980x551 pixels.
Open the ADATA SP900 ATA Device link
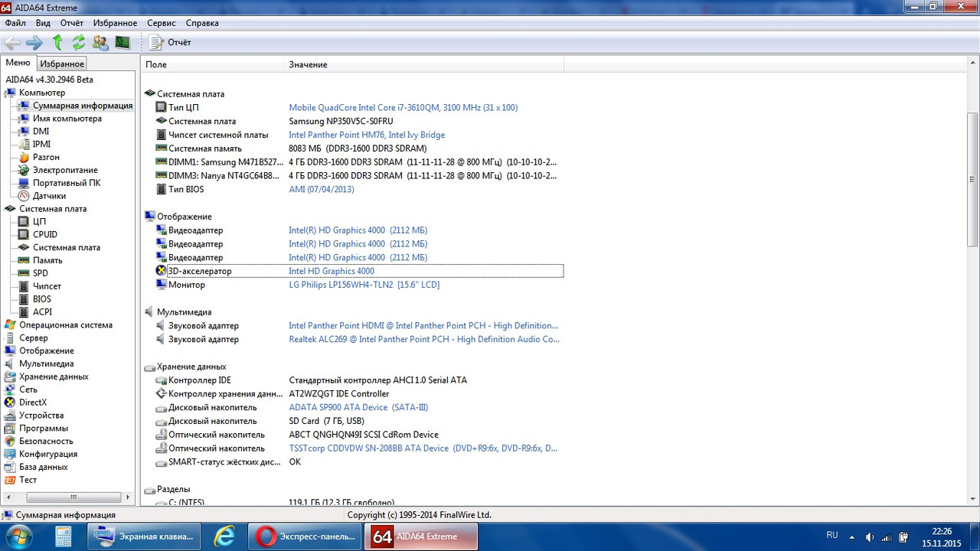click(358, 407)
